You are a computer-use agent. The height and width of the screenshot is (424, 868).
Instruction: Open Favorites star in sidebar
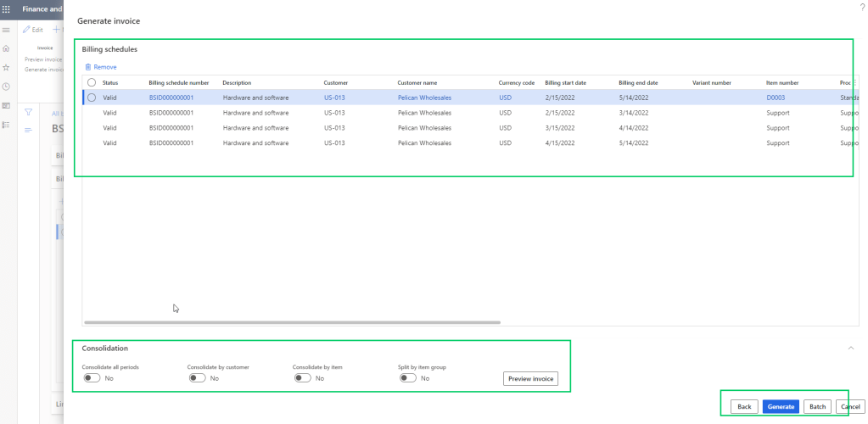coord(7,67)
